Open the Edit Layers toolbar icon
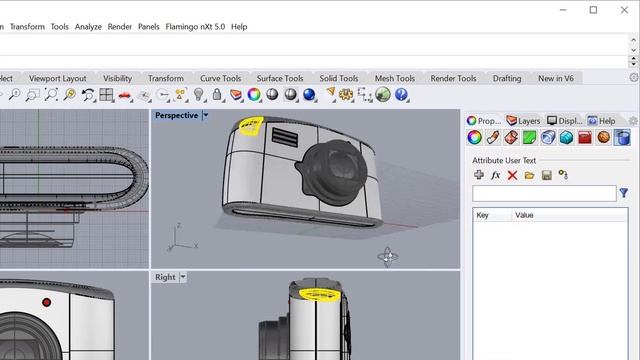Screen dimensions: 640x360 click(x=236, y=95)
